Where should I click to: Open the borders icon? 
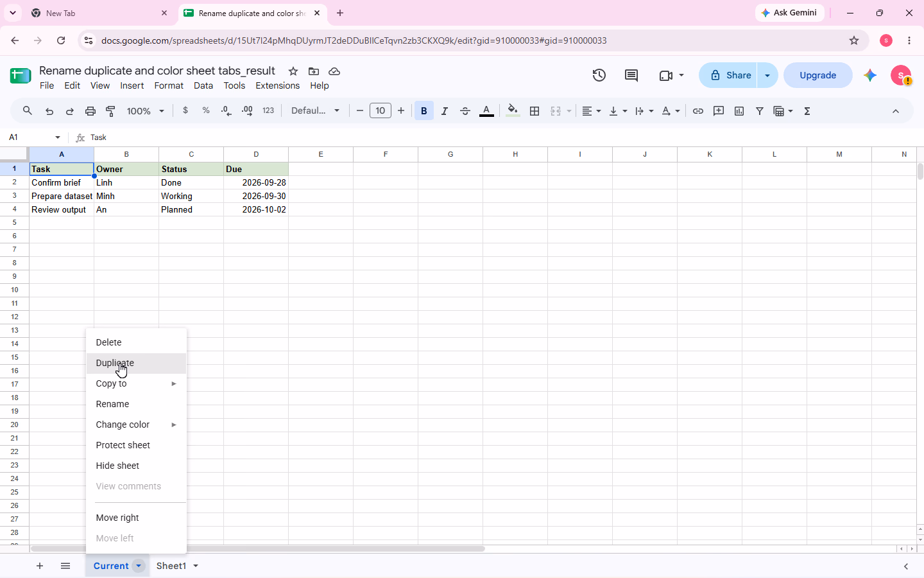tap(535, 111)
